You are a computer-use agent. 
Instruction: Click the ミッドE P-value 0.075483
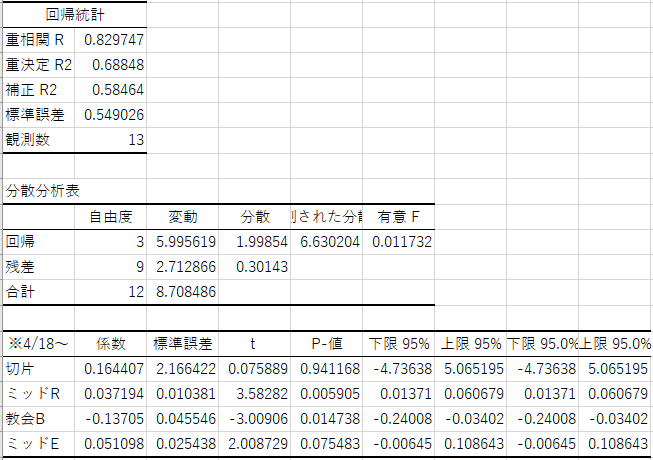click(x=326, y=444)
